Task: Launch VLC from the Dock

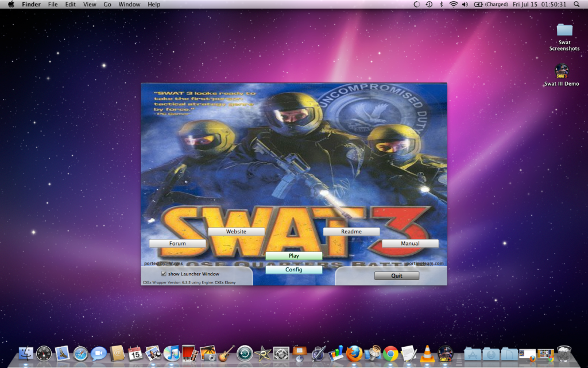Action: (427, 354)
